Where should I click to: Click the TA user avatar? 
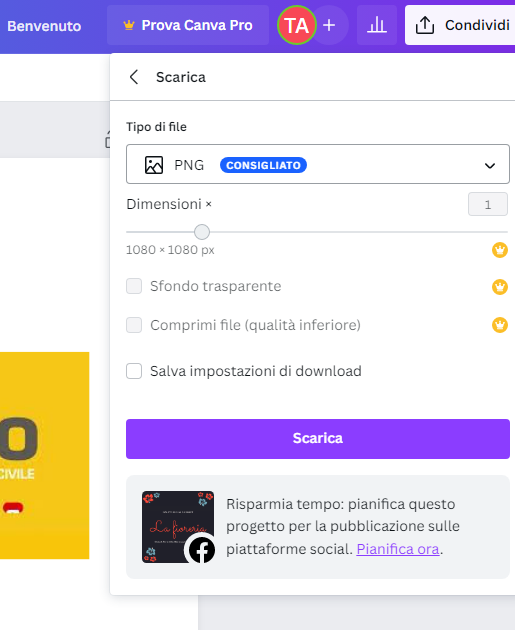[297, 25]
